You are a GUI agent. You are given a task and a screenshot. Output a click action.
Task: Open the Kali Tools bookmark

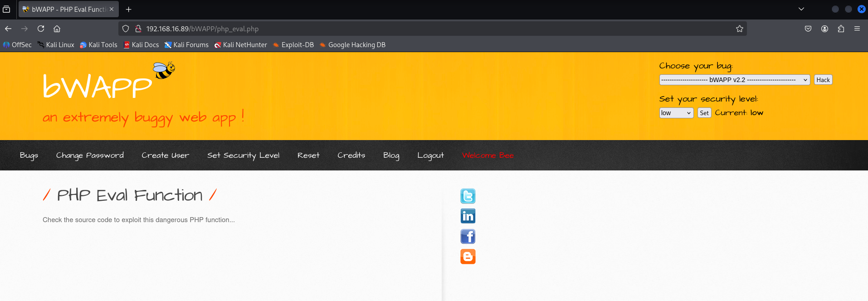(x=98, y=45)
